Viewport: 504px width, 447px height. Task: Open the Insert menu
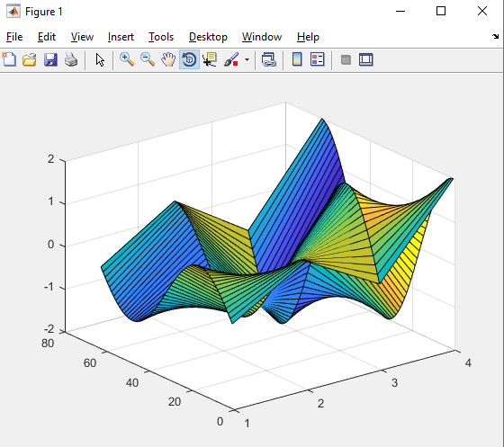point(121,37)
